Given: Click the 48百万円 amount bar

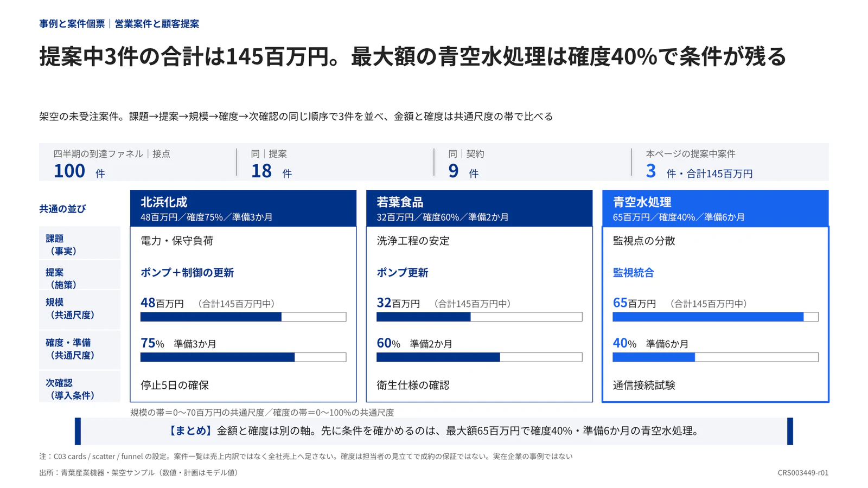Looking at the screenshot, I should tap(243, 317).
